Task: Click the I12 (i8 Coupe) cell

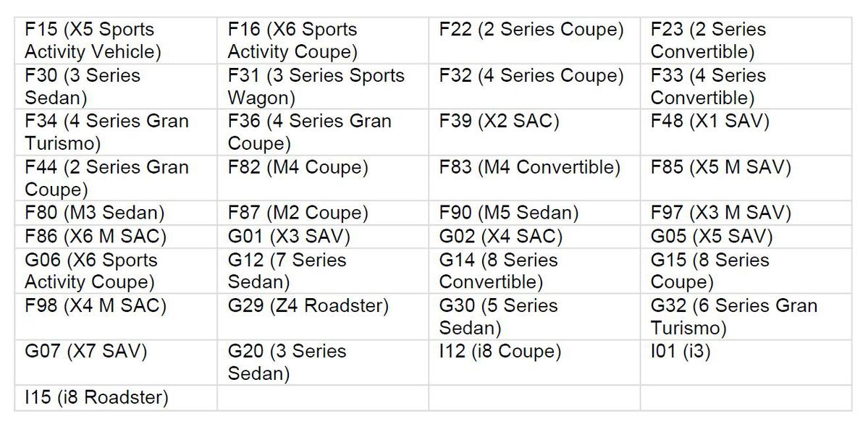Action: click(500, 351)
